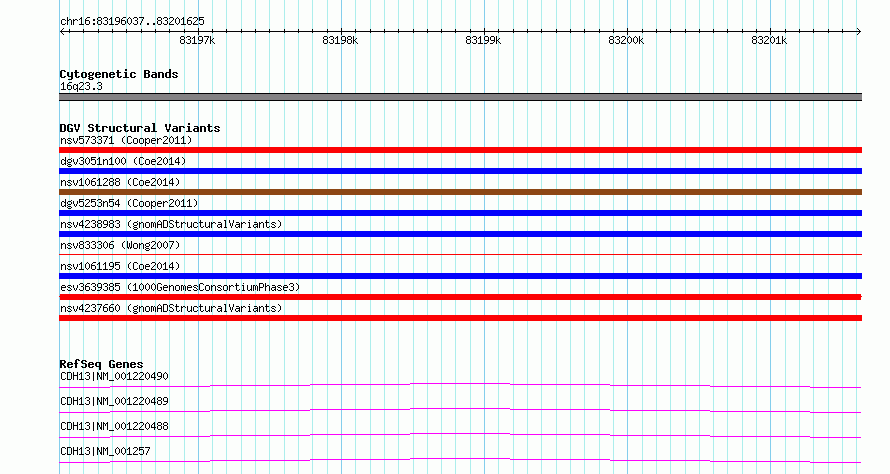Click the red bar for esv3639385

point(460,297)
